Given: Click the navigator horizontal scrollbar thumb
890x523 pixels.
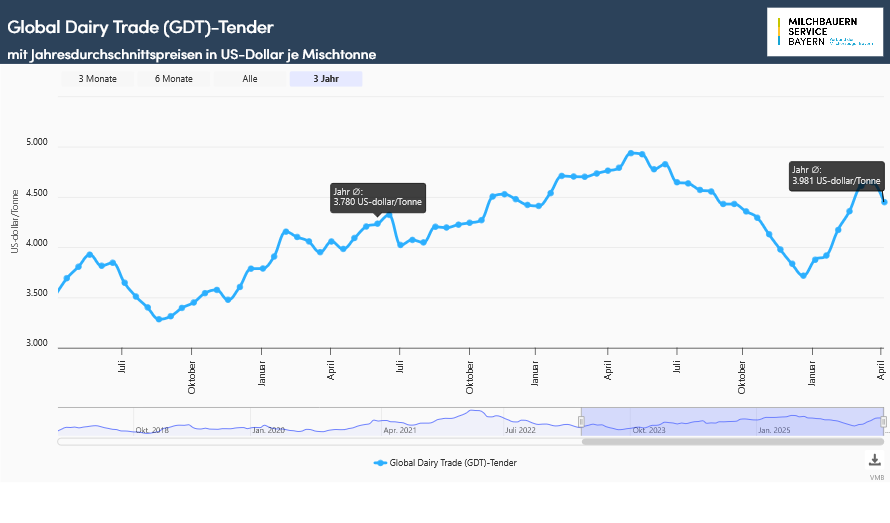Looking at the screenshot, I should point(732,441).
